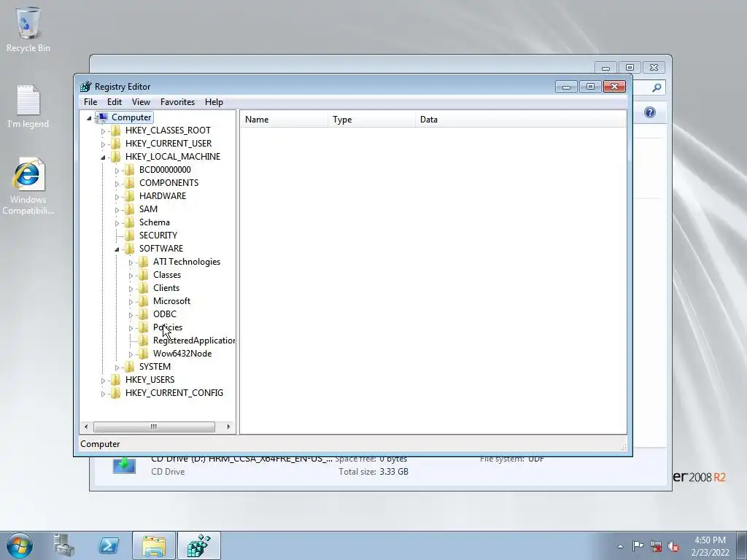Expand the HKEY_USERS arrow
Viewport: 747px width, 560px height.
[x=103, y=381]
